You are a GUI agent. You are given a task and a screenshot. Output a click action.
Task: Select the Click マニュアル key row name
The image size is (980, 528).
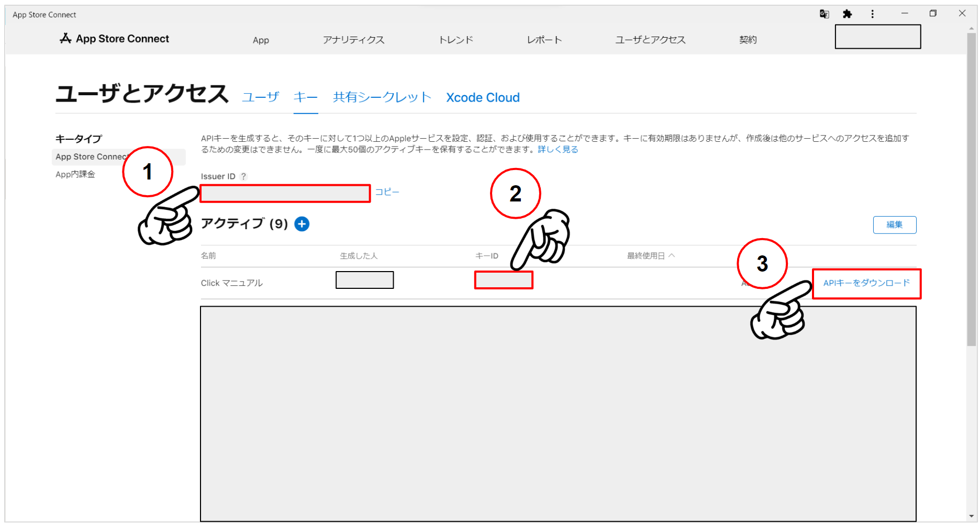pyautogui.click(x=232, y=283)
